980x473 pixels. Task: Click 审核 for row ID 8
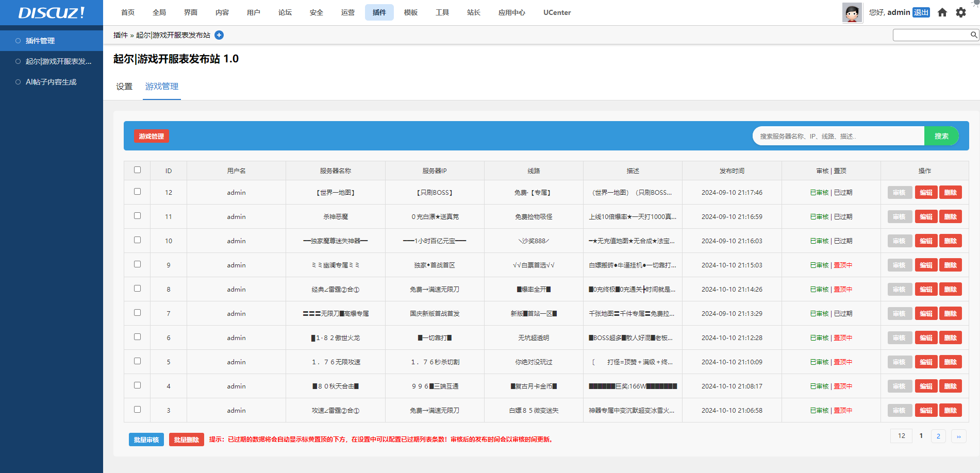(x=899, y=289)
